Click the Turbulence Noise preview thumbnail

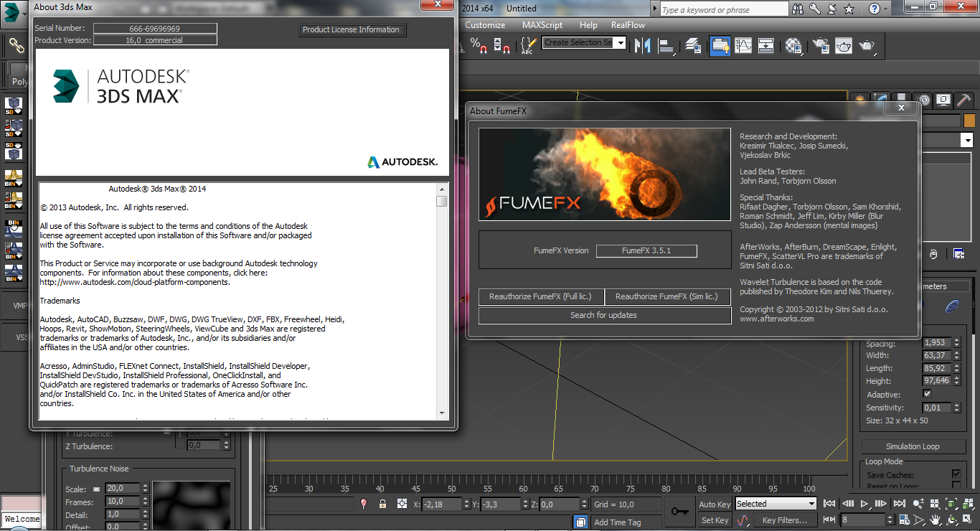[x=192, y=506]
